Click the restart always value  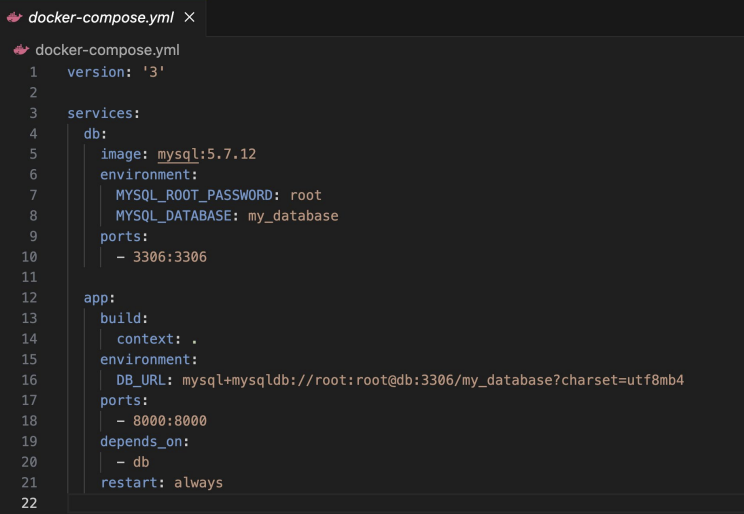198,483
